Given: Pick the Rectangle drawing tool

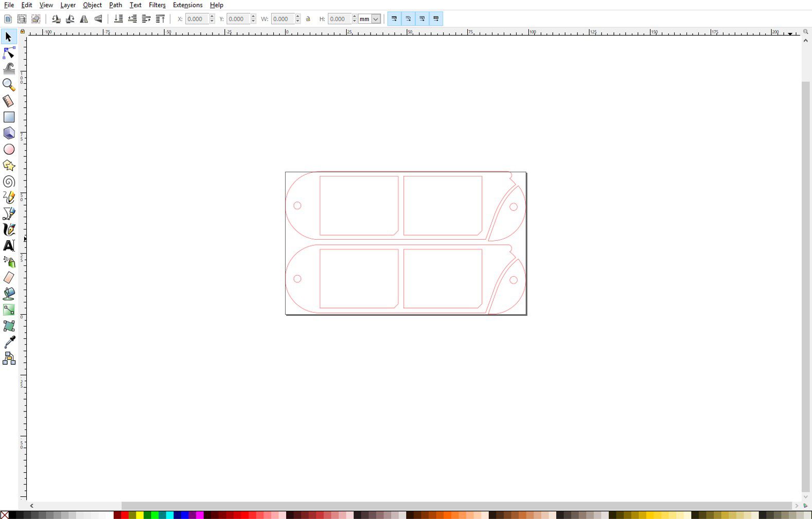Looking at the screenshot, I should coord(9,117).
